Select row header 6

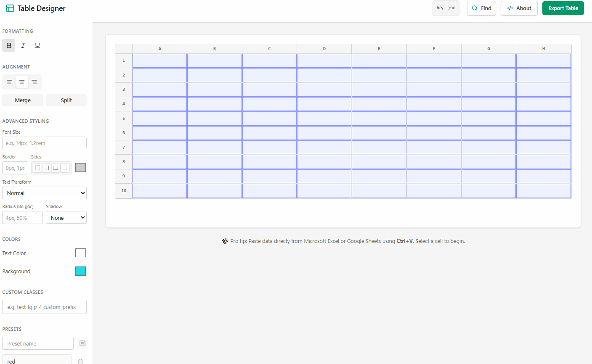point(124,133)
